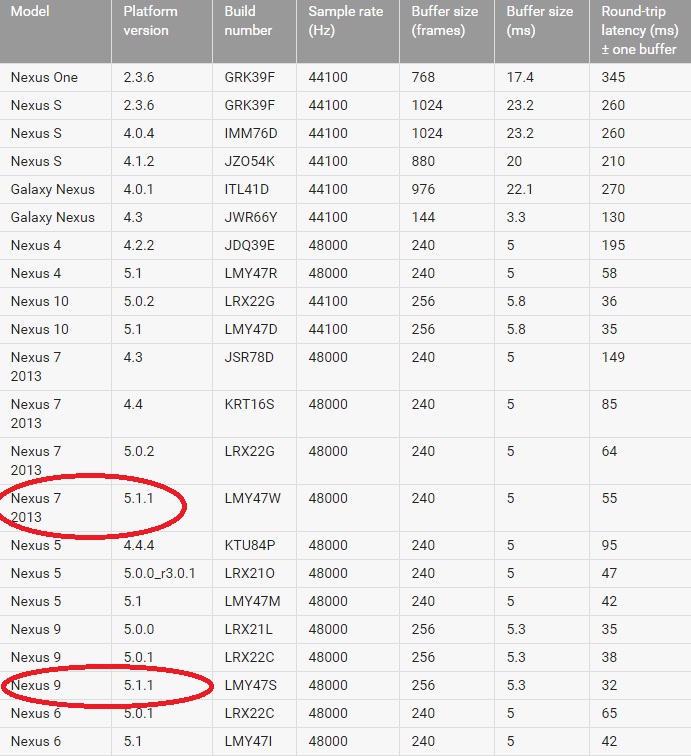Click build number ITL41D
The width and height of the screenshot is (691, 756).
pyautogui.click(x=246, y=189)
